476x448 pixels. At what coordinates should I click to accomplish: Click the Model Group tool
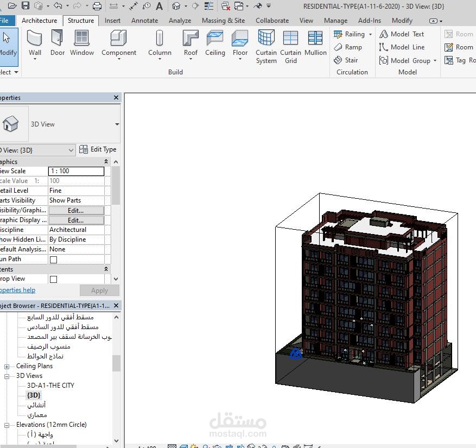[x=405, y=60]
